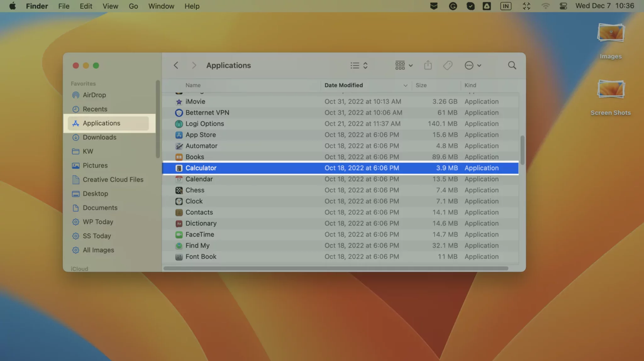644x361 pixels.
Task: Click the Share toolbar icon
Action: (428, 65)
